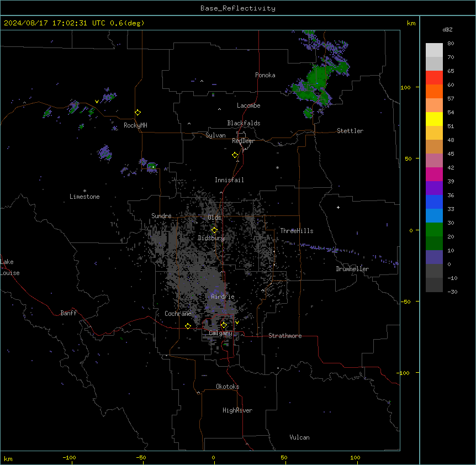The height and width of the screenshot is (465, 476).
Task: Click the Vulcan town label
Action: pyautogui.click(x=300, y=437)
